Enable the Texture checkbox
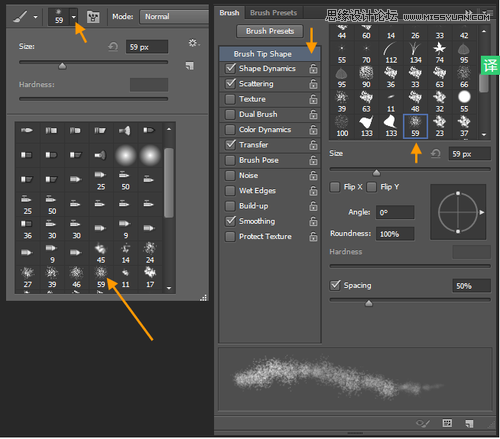 pos(230,99)
